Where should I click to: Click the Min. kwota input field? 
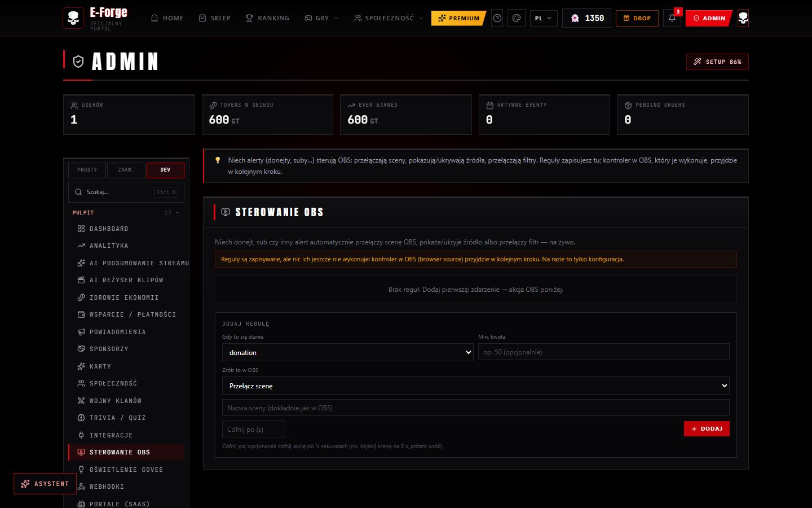(604, 352)
